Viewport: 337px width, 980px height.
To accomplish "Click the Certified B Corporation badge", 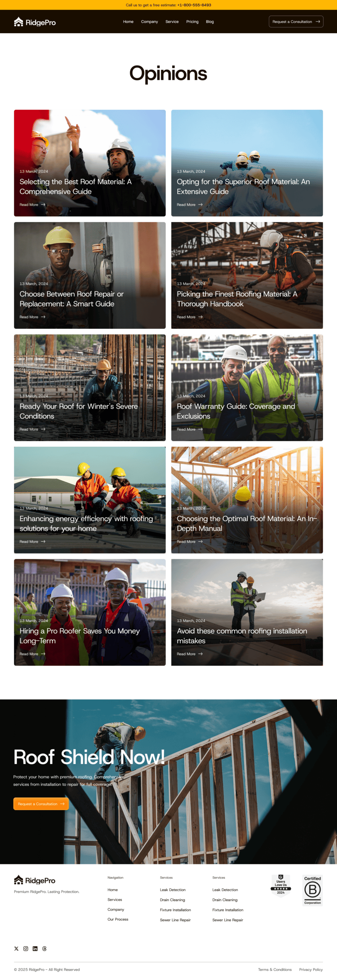I will coord(312,890).
